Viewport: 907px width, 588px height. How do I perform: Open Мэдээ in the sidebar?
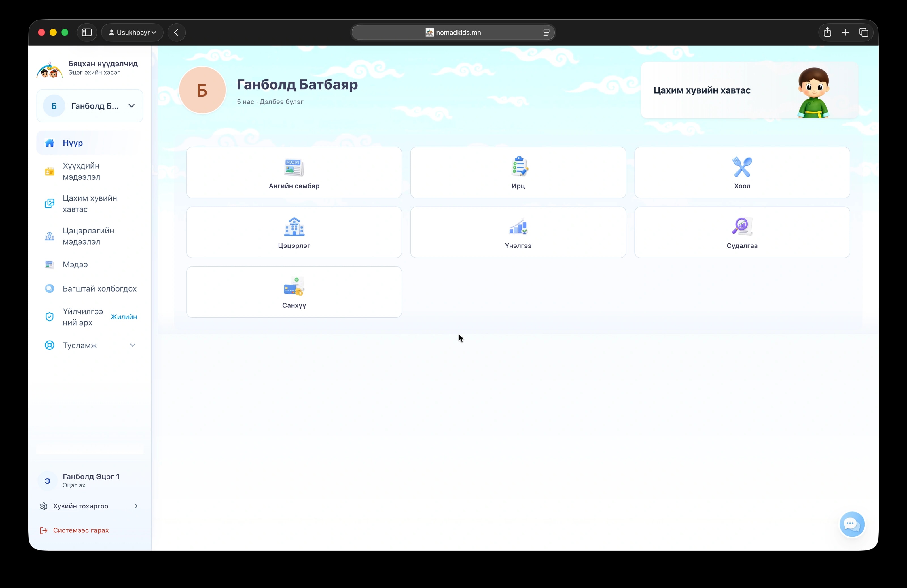coord(90,264)
